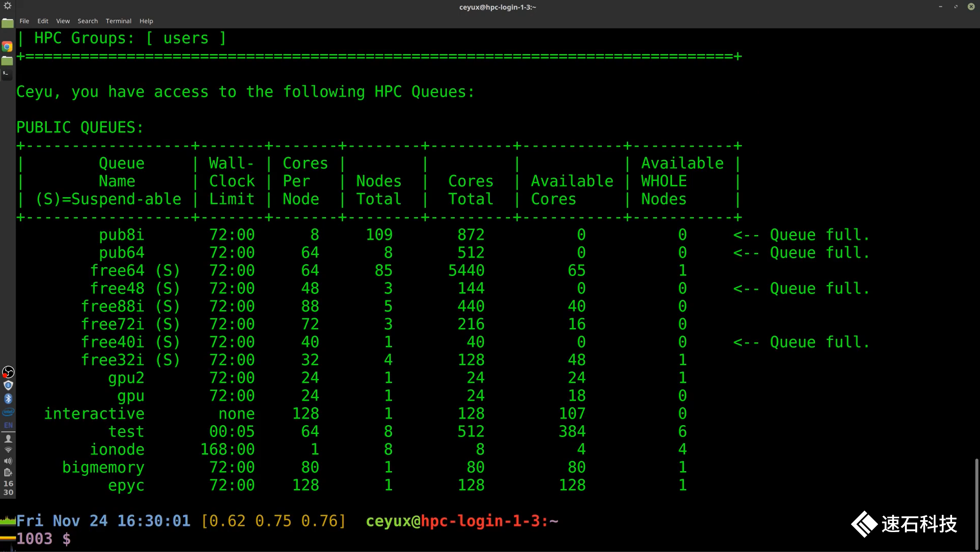This screenshot has width=980, height=552.
Task: Click the volume speaker icon
Action: [x=8, y=461]
